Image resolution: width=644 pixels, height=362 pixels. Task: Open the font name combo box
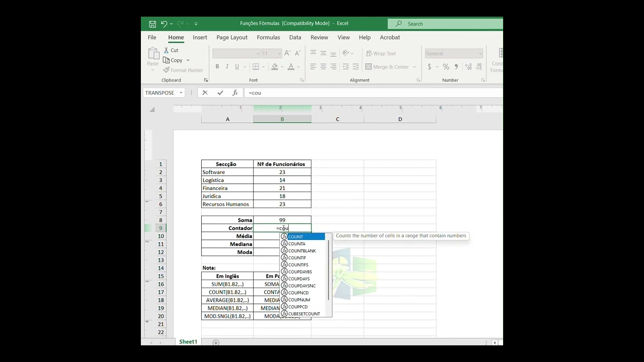[x=236, y=53]
